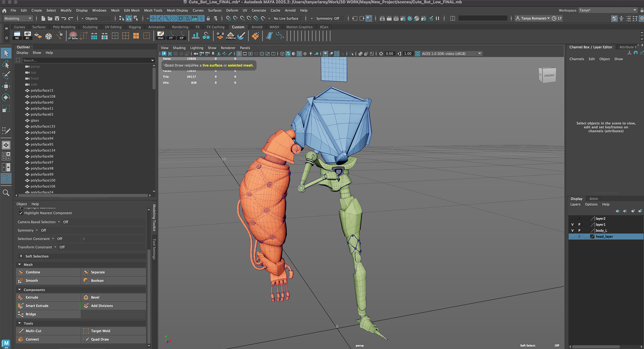Image resolution: width=644 pixels, height=349 pixels.
Task: Switch to the Poly Modeling shelf tab
Action: 64,27
